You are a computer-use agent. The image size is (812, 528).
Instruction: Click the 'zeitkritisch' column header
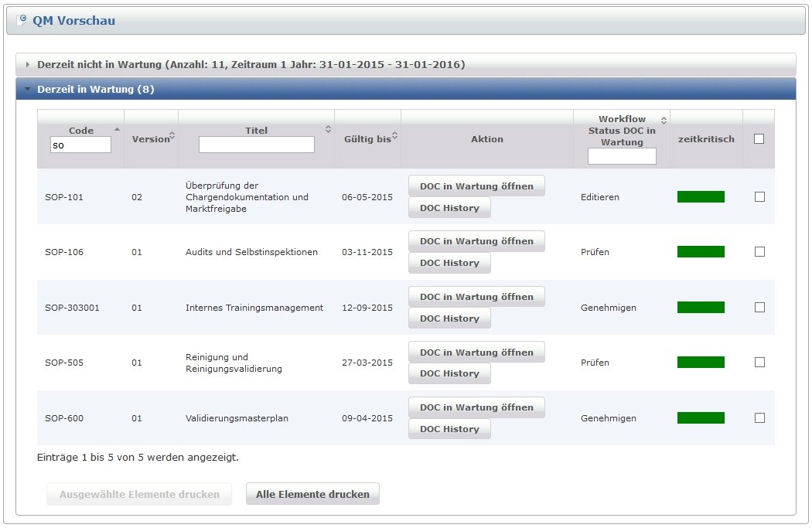click(706, 138)
